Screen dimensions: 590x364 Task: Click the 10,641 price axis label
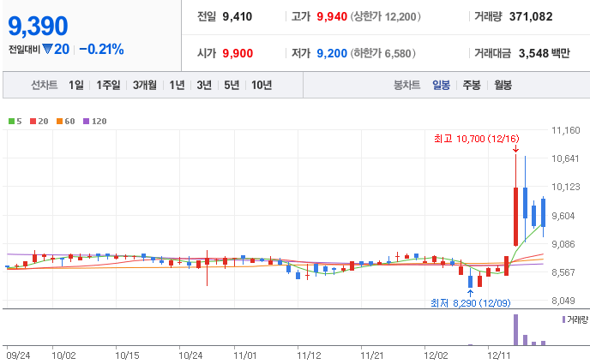(x=565, y=158)
